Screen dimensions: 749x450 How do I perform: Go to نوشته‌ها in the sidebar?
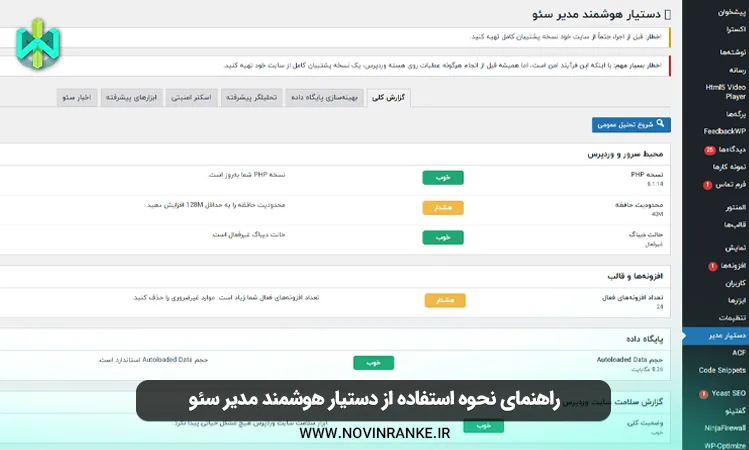[x=733, y=52]
